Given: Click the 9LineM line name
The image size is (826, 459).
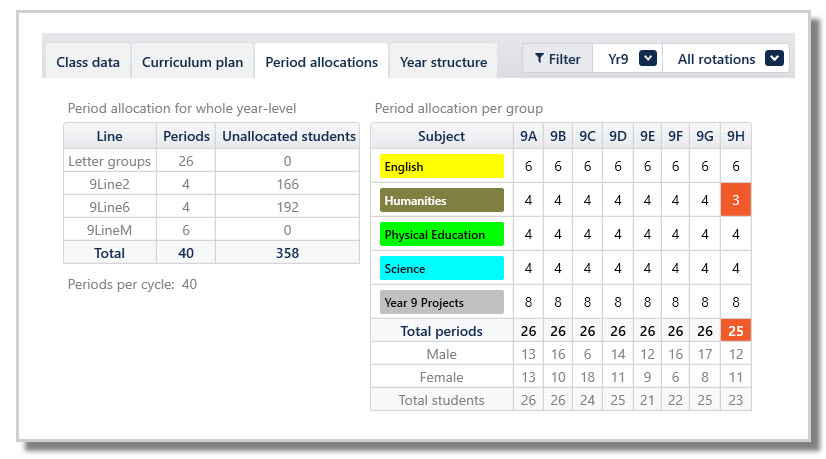Looking at the screenshot, I should [110, 229].
